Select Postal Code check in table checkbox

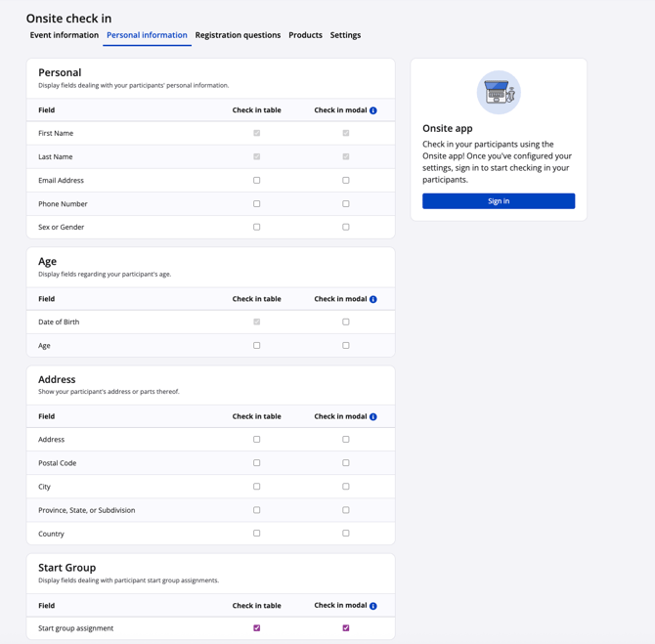click(x=257, y=463)
